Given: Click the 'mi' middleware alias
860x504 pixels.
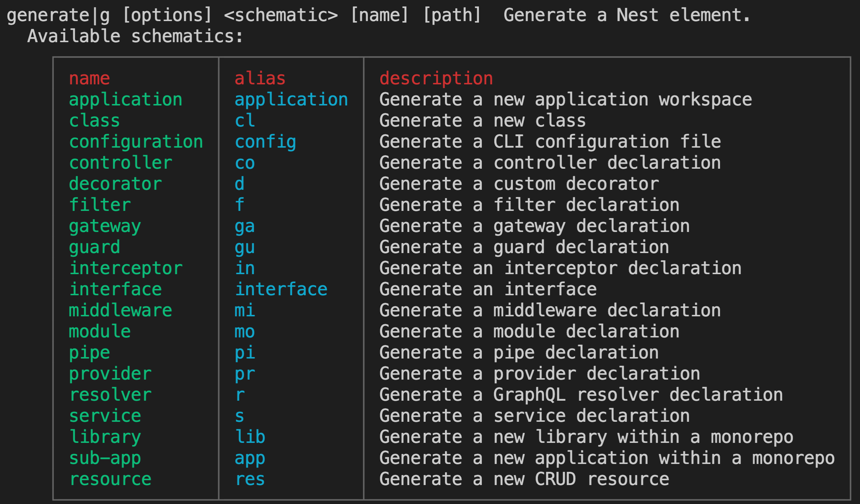Looking at the screenshot, I should click(x=245, y=310).
